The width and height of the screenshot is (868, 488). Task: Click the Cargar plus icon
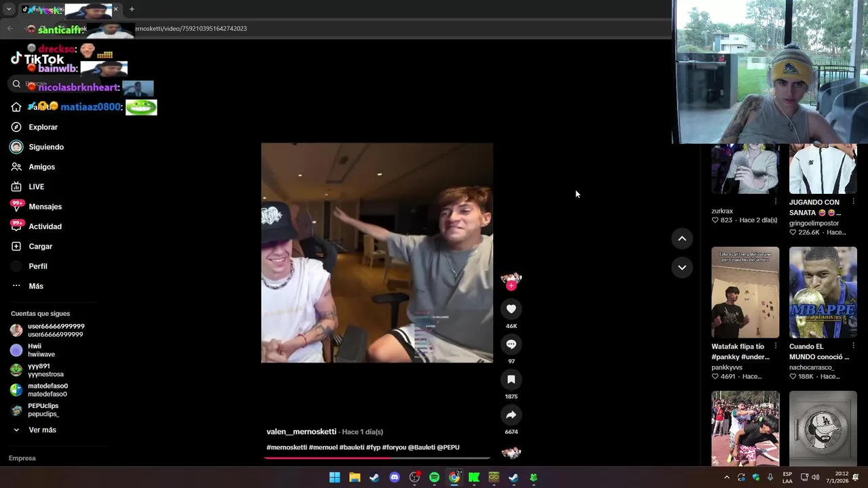click(x=16, y=247)
